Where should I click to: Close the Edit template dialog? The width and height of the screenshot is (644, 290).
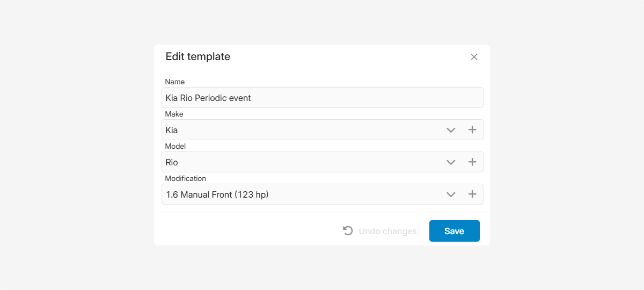point(474,57)
